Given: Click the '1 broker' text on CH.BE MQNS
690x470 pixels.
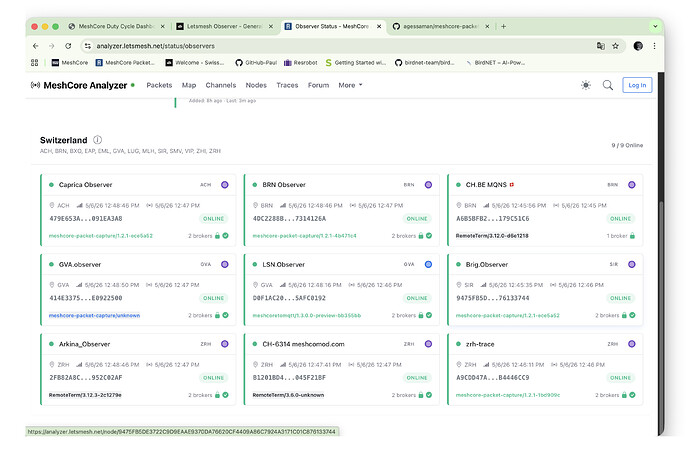Looking at the screenshot, I should click(617, 236).
